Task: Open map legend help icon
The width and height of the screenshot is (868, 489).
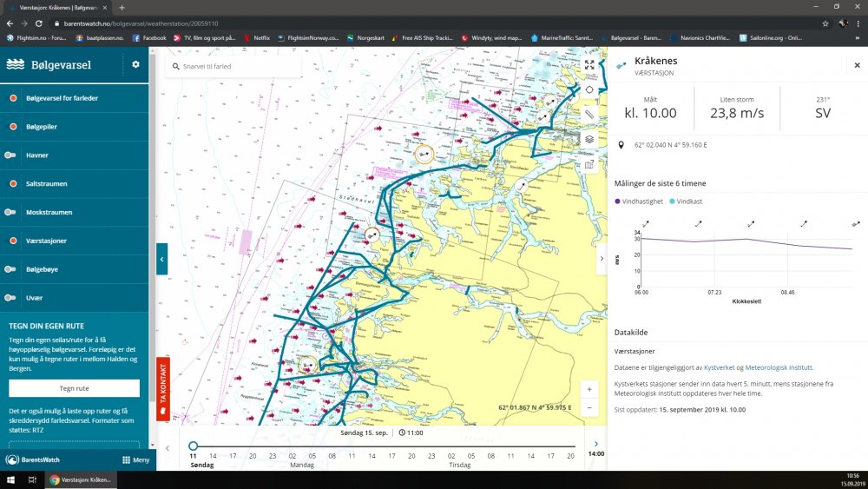Action: 589,164
